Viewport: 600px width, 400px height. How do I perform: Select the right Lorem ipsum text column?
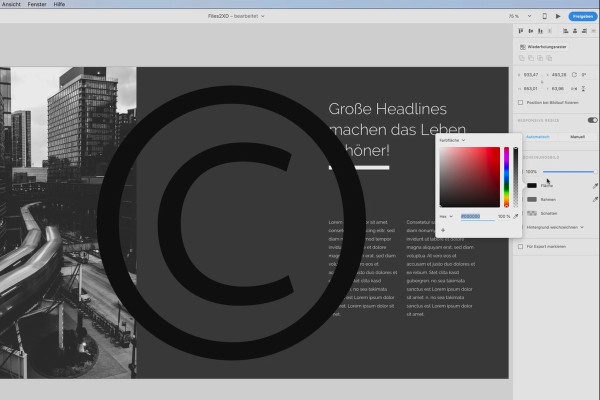(441, 268)
